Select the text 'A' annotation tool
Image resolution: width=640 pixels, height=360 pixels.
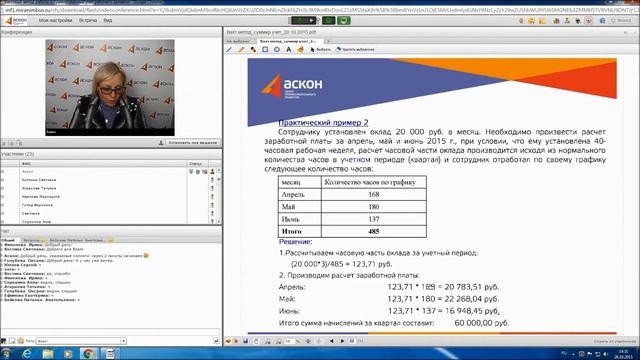pos(289,49)
